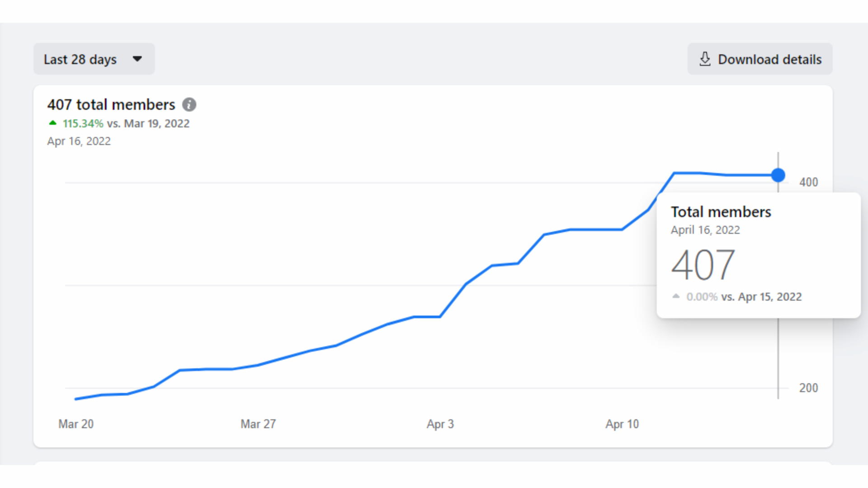Click the Apr 16, 2022 date under the heading
The width and height of the screenshot is (868, 488).
point(79,141)
